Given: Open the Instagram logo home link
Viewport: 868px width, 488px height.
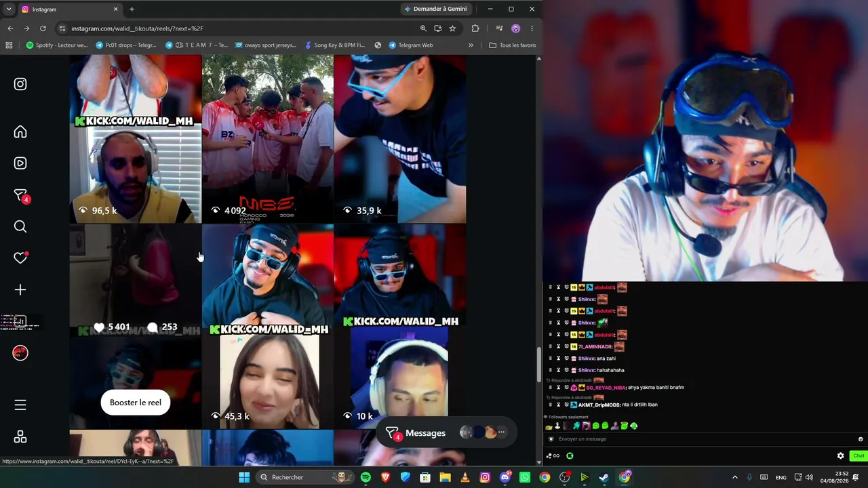Looking at the screenshot, I should (x=20, y=84).
